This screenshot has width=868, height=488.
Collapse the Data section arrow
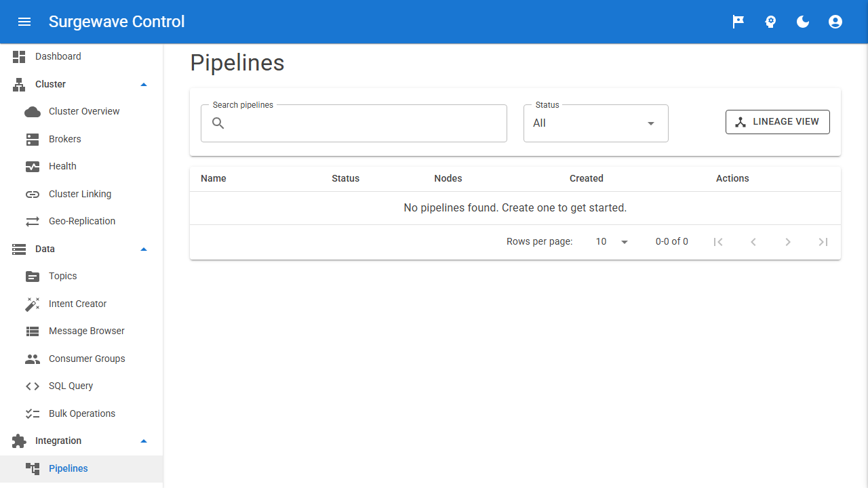pyautogui.click(x=143, y=249)
